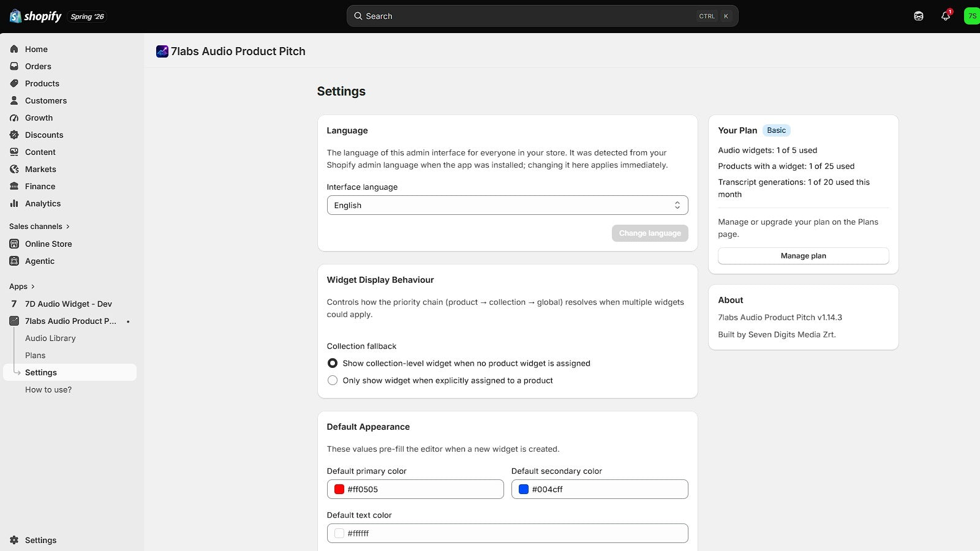This screenshot has width=980, height=551.
Task: Click the Content icon in sidebar
Action: pos(14,152)
